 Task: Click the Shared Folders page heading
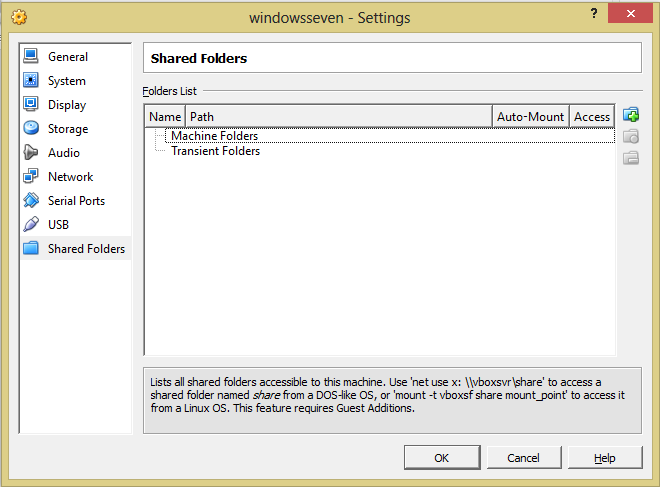[x=199, y=58]
